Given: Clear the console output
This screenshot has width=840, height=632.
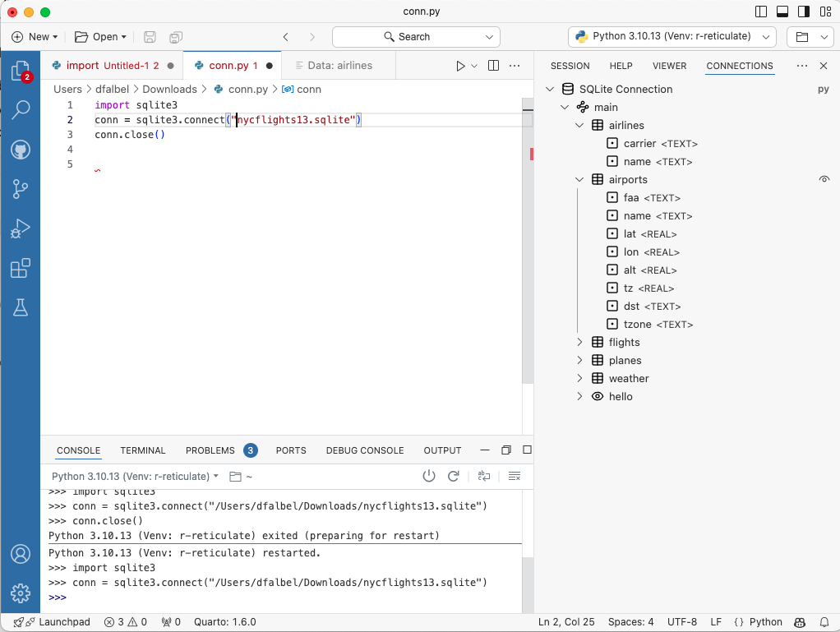Looking at the screenshot, I should [515, 476].
